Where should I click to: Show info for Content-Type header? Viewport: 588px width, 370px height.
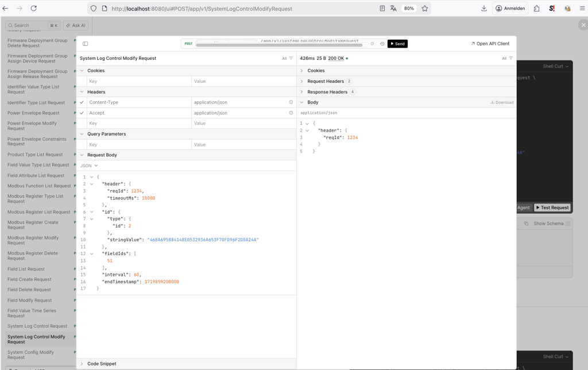[291, 102]
